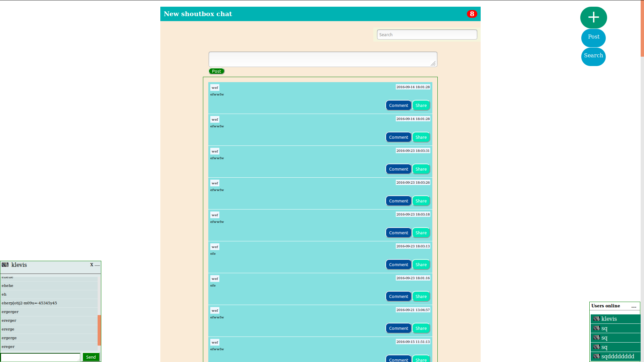The image size is (644, 362).
Task: Click the red notification badge showing 8
Action: [x=472, y=14]
